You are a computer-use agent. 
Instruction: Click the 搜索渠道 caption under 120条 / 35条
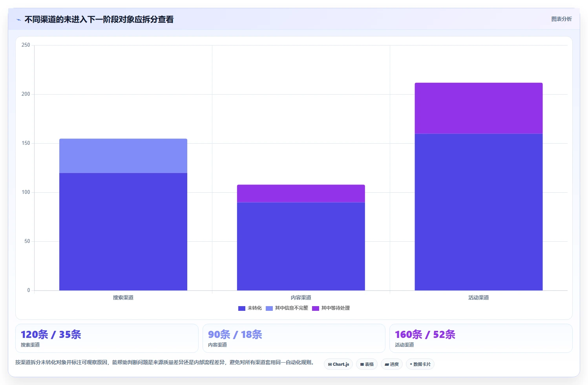tap(30, 345)
